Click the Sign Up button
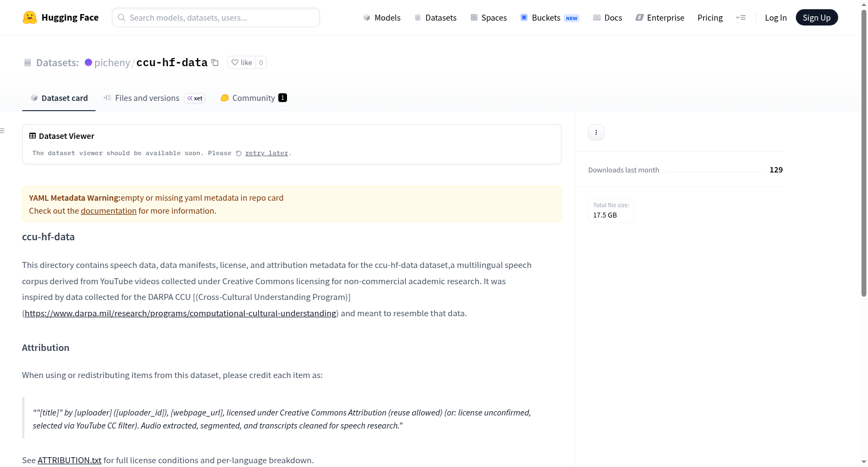 coord(817,17)
